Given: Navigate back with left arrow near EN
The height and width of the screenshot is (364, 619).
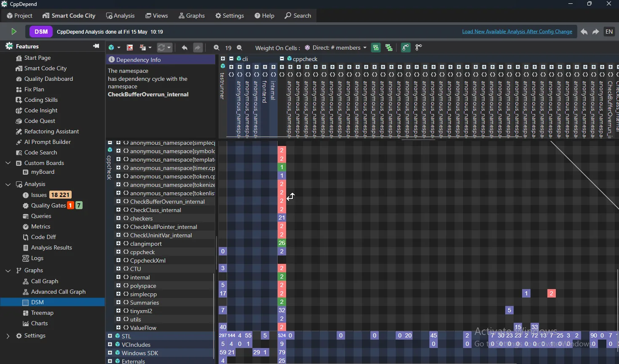Looking at the screenshot, I should 584,32.
